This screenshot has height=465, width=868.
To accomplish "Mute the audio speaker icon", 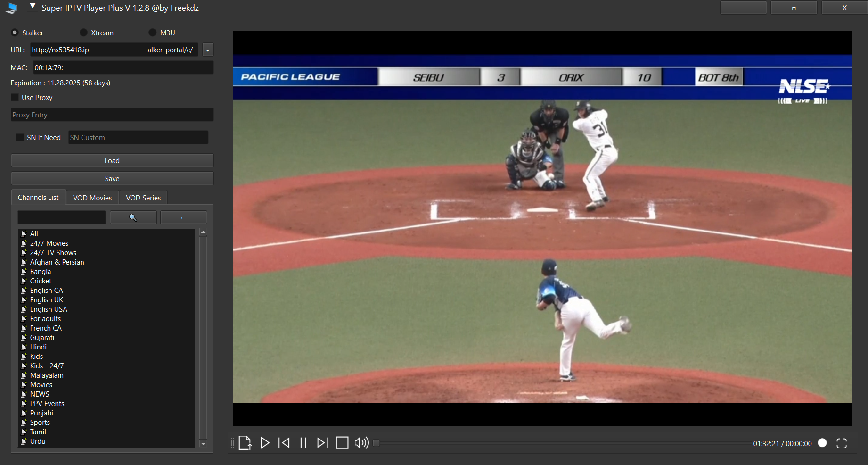I will click(x=361, y=443).
